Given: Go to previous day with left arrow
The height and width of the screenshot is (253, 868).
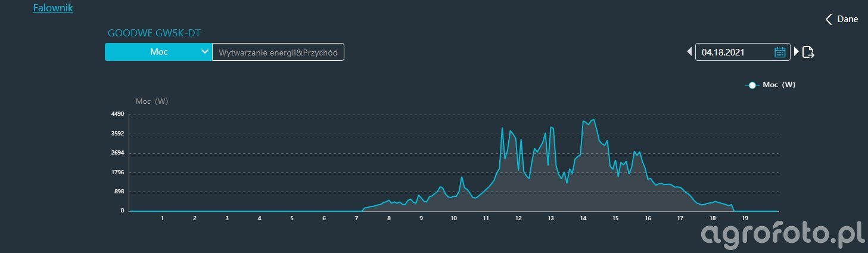Looking at the screenshot, I should 690,52.
